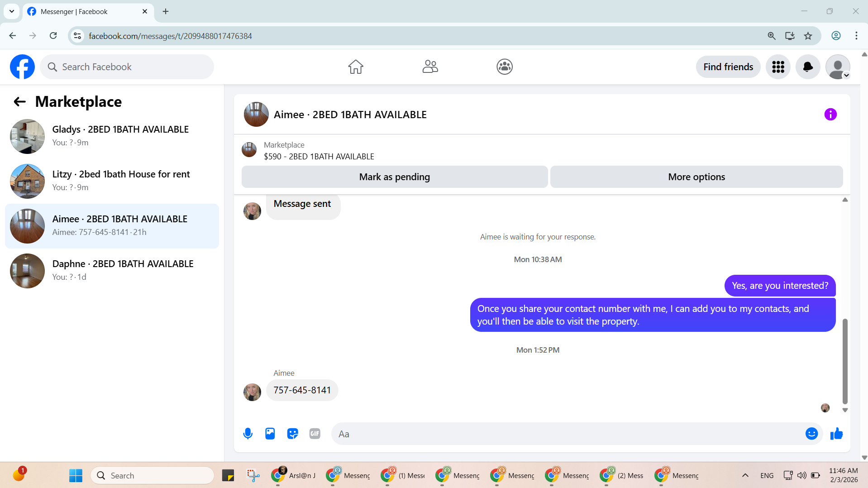Choose a GIF icon

click(x=315, y=434)
